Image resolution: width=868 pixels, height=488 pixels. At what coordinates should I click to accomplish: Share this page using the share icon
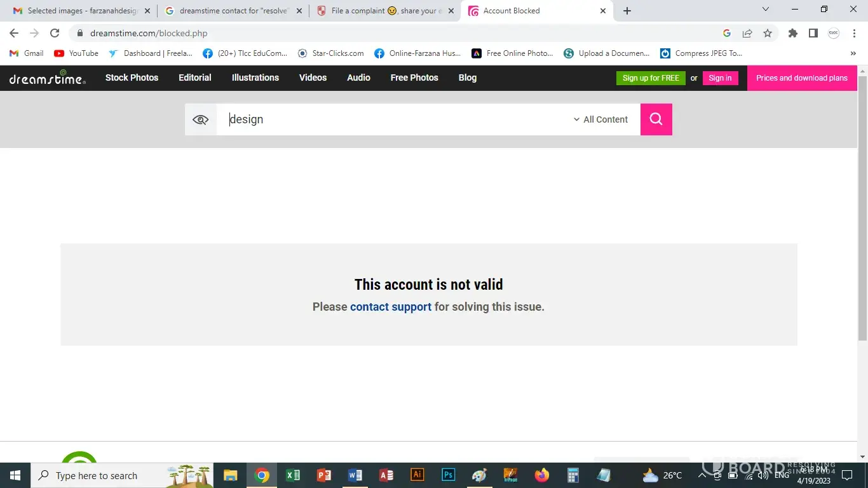point(747,33)
